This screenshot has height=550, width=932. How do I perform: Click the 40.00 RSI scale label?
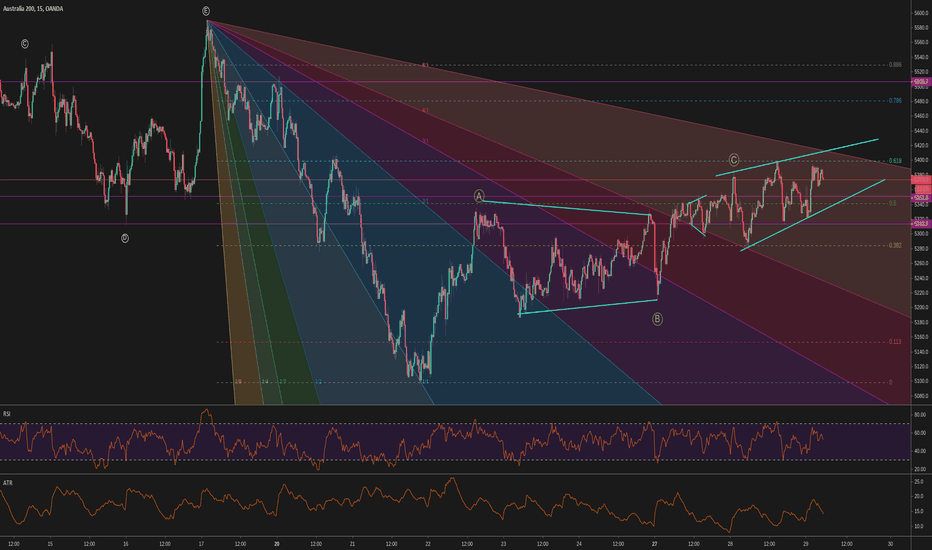click(x=920, y=451)
